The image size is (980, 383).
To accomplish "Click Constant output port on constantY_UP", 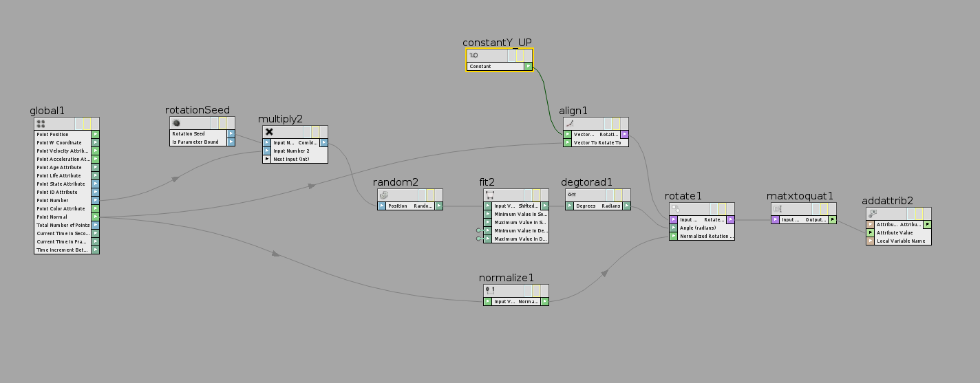I will pyautogui.click(x=528, y=67).
